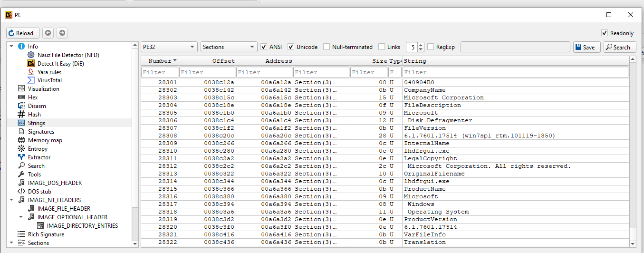Screen dimensions: 644x253
Task: Open the Sections dropdown
Action: [x=229, y=47]
